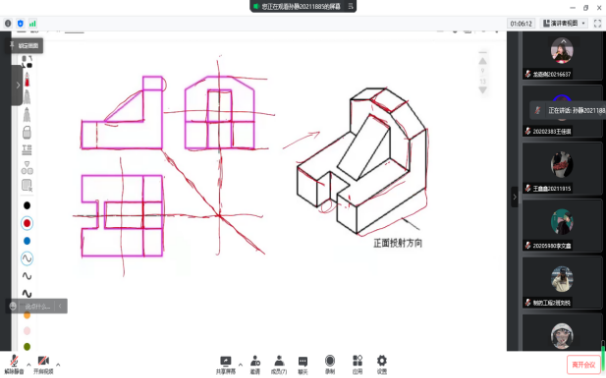606x378 pixels.
Task: Open the invite participants icon
Action: (255, 365)
